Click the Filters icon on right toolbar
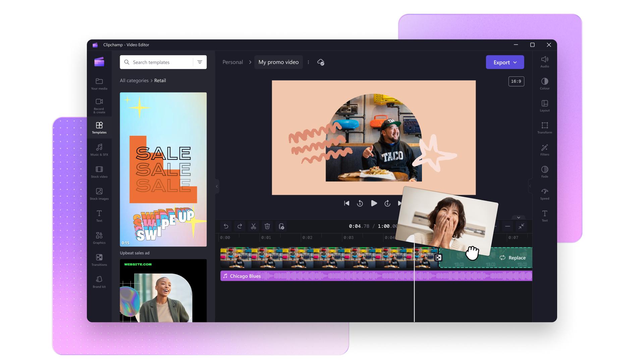644x362 pixels. [544, 149]
